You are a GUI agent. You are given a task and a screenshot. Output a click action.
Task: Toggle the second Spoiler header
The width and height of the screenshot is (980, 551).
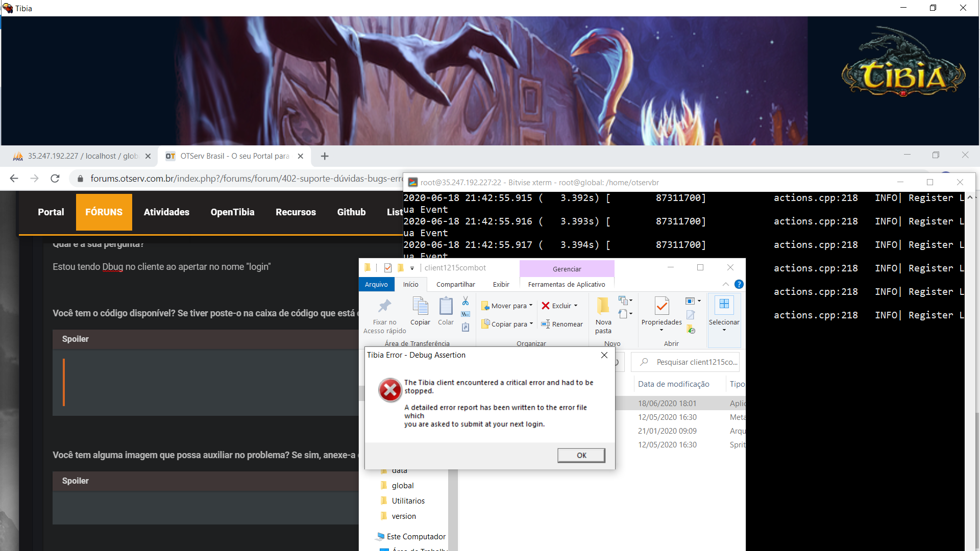coord(206,481)
